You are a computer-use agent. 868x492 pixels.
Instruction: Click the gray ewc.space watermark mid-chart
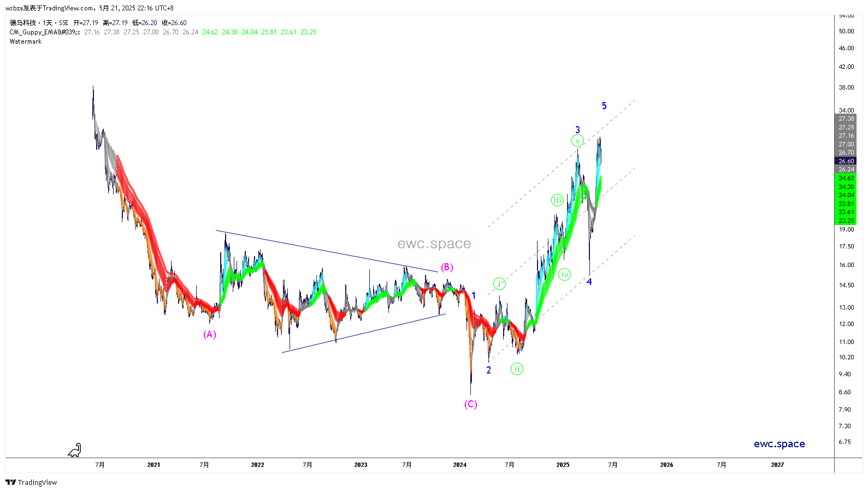pos(434,244)
